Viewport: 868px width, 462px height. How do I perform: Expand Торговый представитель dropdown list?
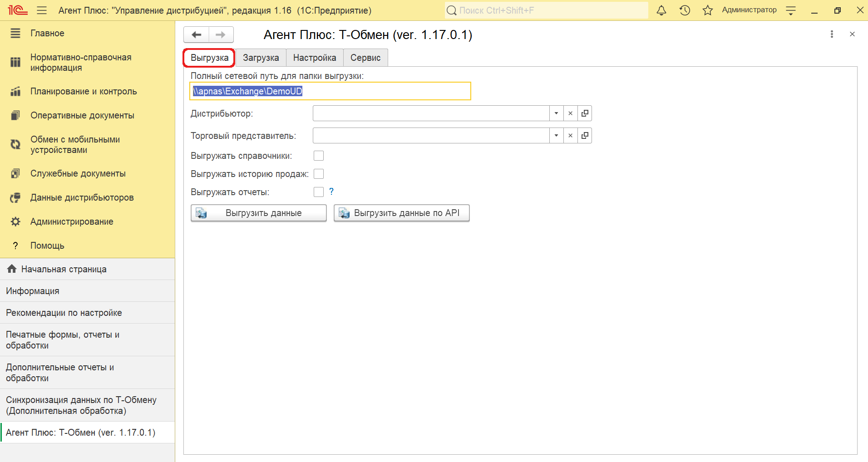coord(556,135)
